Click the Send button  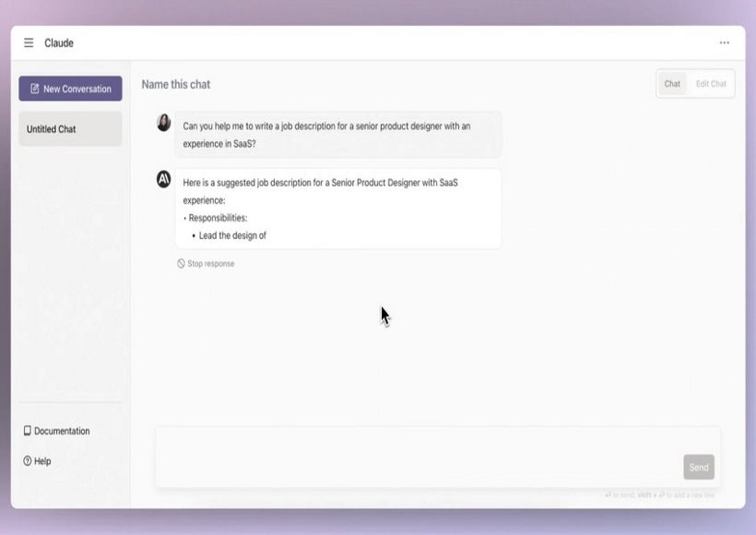pos(699,467)
